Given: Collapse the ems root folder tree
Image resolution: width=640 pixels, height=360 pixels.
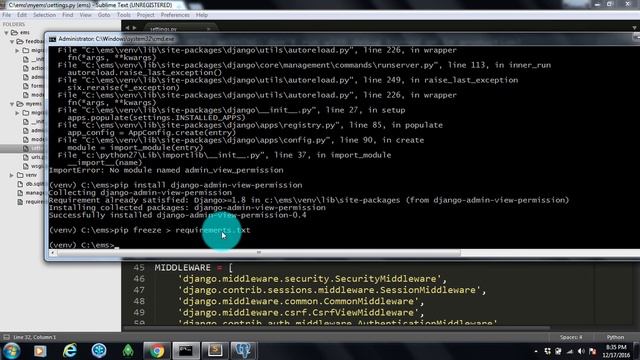Looking at the screenshot, I should coord(6,32).
